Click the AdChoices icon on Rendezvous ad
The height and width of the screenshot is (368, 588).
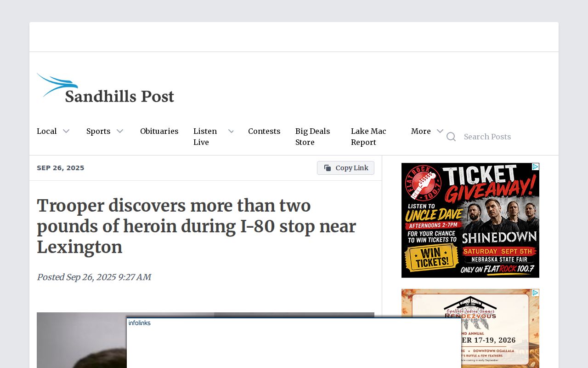535,293
